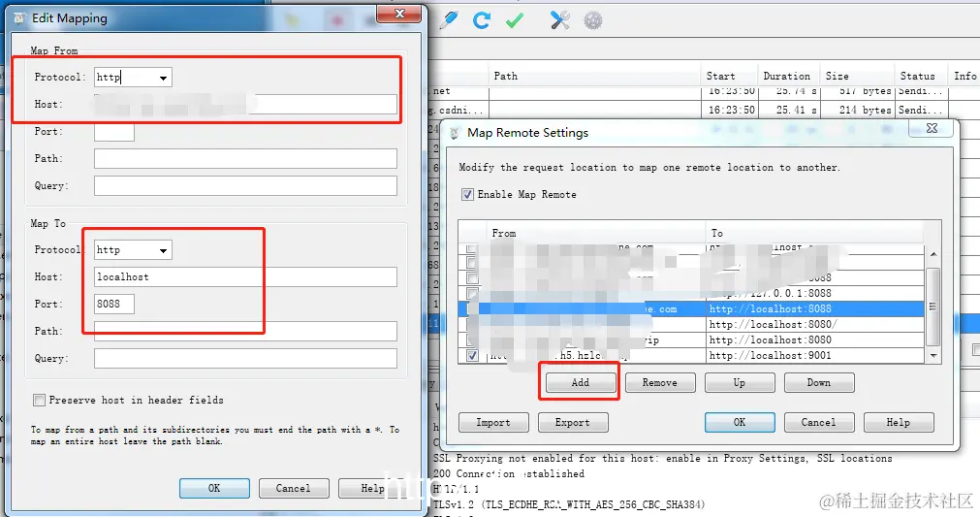Screen dimensions: 980x517
Task: Sort by the Path column header
Action: click(594, 76)
